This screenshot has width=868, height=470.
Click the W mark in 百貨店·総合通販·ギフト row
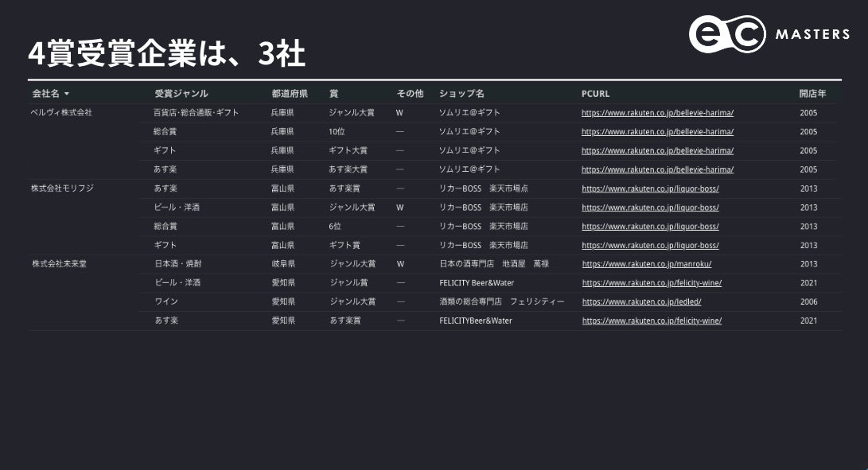[399, 113]
